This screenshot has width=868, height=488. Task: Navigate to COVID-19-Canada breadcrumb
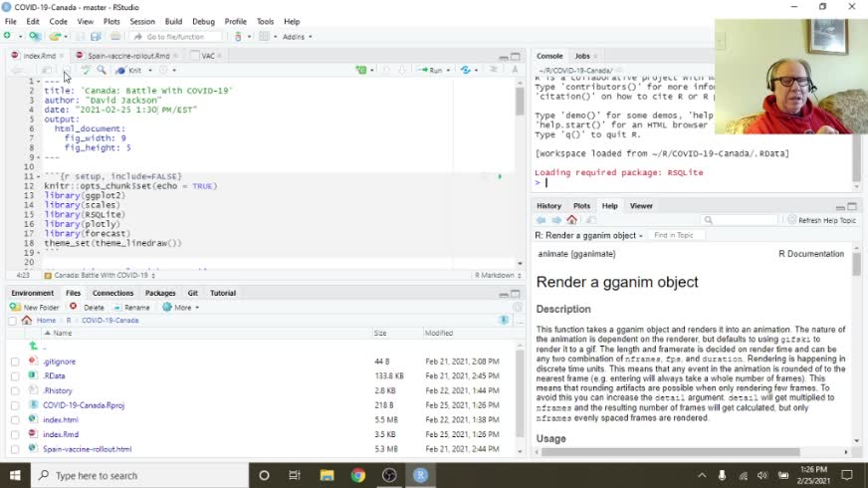110,321
